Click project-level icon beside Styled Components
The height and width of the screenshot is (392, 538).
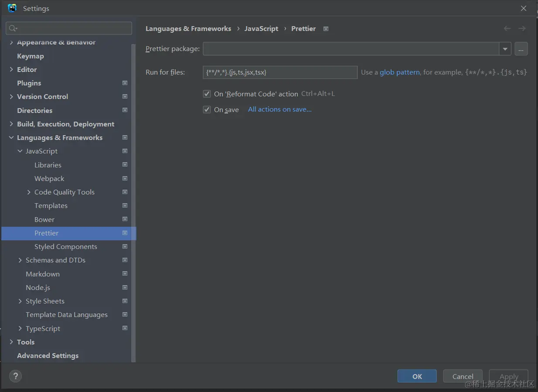pos(125,246)
